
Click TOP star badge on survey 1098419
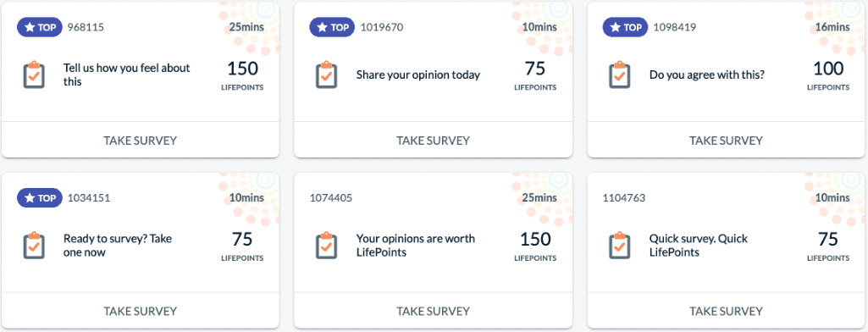pos(626,27)
